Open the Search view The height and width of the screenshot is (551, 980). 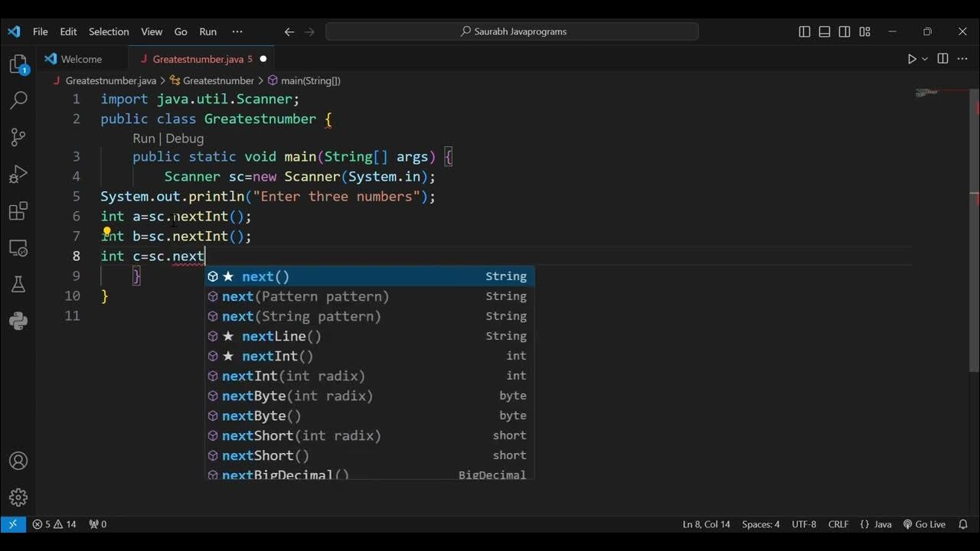pyautogui.click(x=18, y=100)
